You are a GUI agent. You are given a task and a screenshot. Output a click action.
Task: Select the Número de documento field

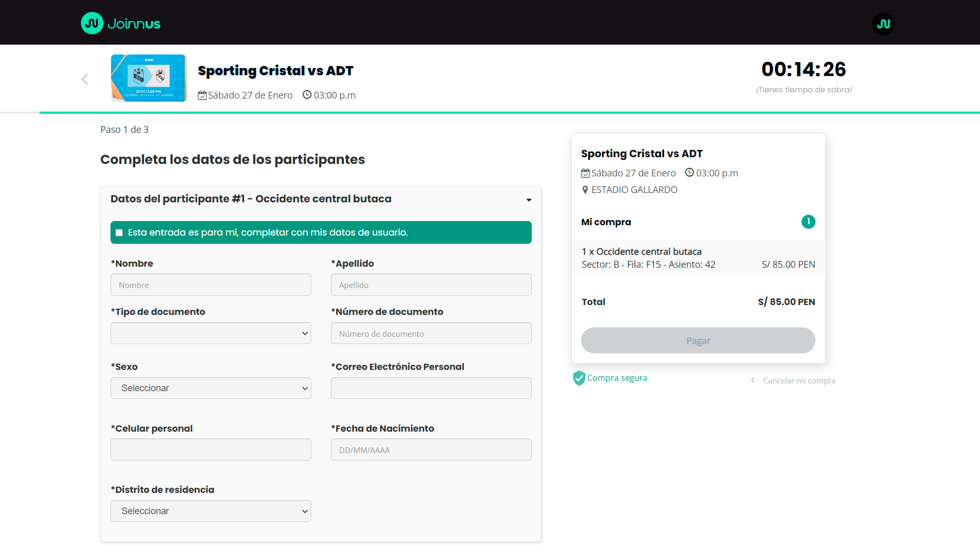click(x=431, y=334)
